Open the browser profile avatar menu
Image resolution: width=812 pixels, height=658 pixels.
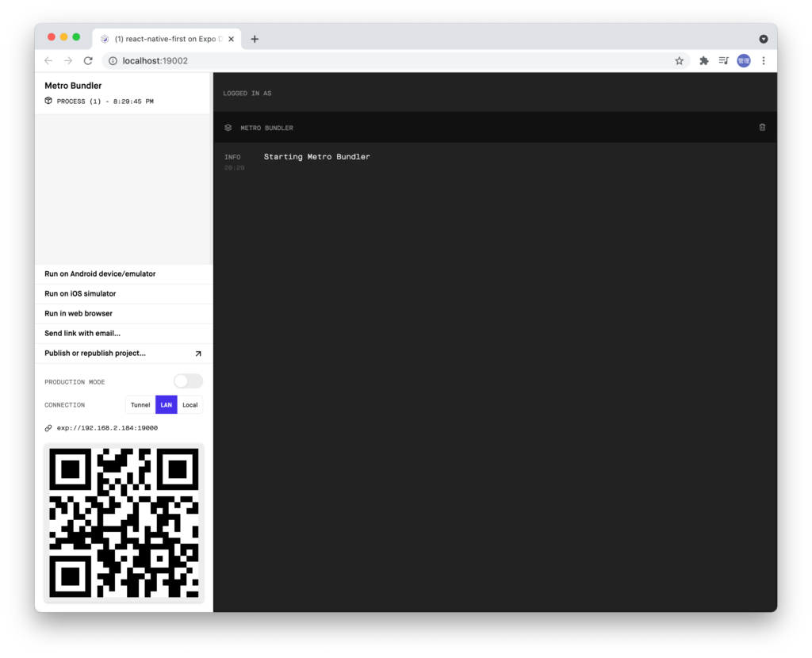click(x=742, y=60)
